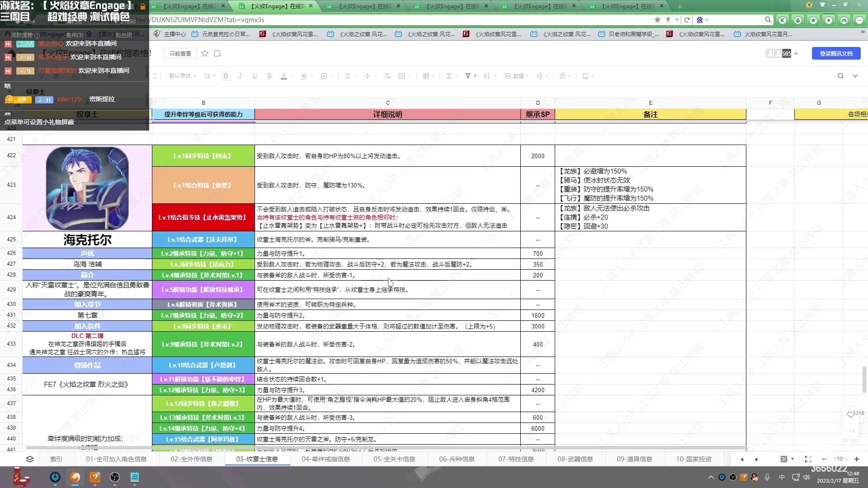Toggle italic formatting in toolbar
868x488 pixels.
coord(241,76)
